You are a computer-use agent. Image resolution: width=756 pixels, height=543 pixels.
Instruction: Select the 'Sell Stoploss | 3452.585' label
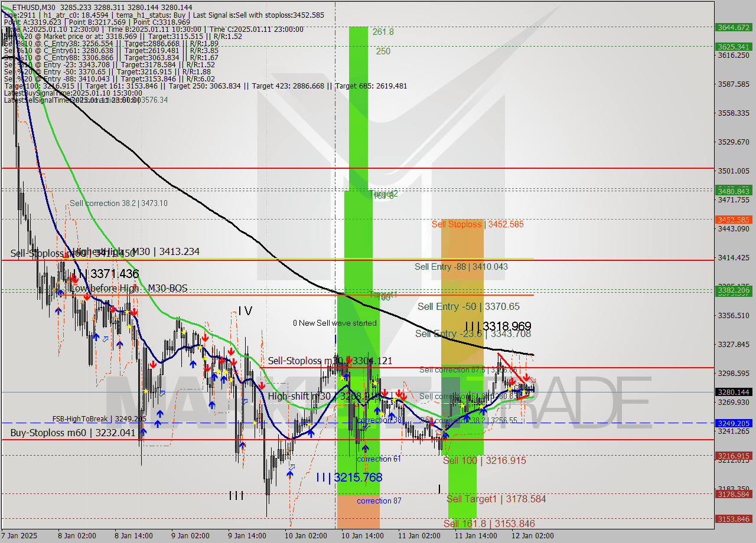click(x=477, y=224)
